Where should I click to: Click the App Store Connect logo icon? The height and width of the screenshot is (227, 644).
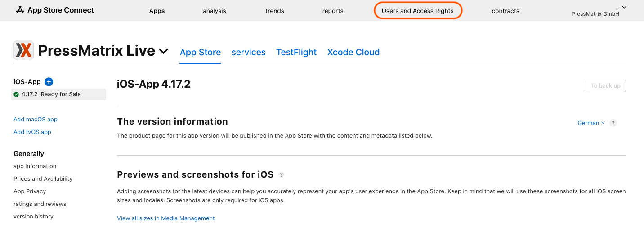point(20,10)
